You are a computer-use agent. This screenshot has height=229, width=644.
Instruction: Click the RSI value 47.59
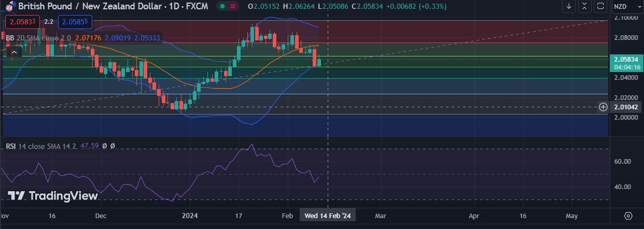pyautogui.click(x=89, y=146)
